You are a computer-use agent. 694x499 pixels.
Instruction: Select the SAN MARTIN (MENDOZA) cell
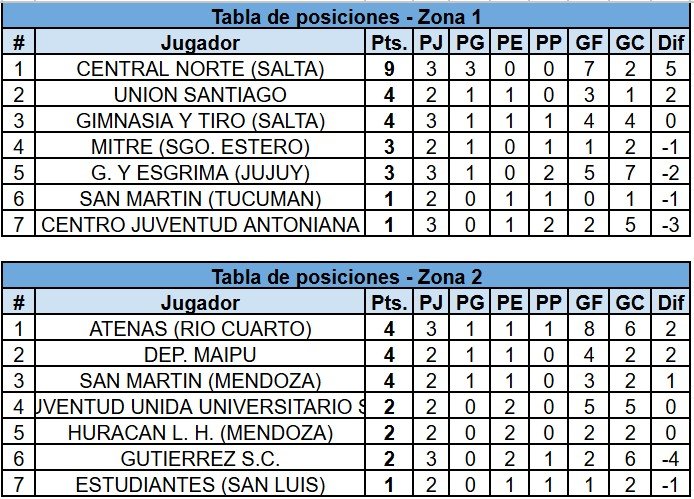tap(200, 381)
